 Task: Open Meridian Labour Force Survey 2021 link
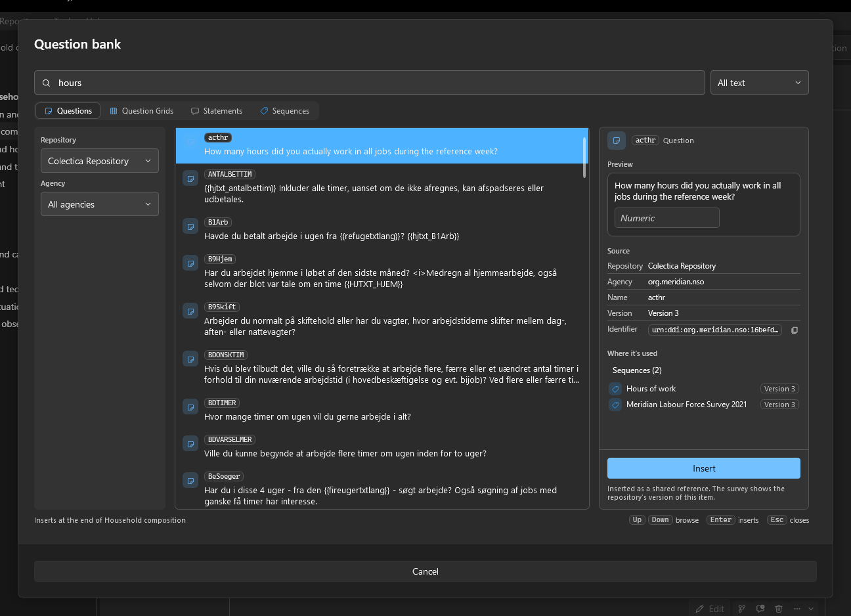(x=687, y=405)
